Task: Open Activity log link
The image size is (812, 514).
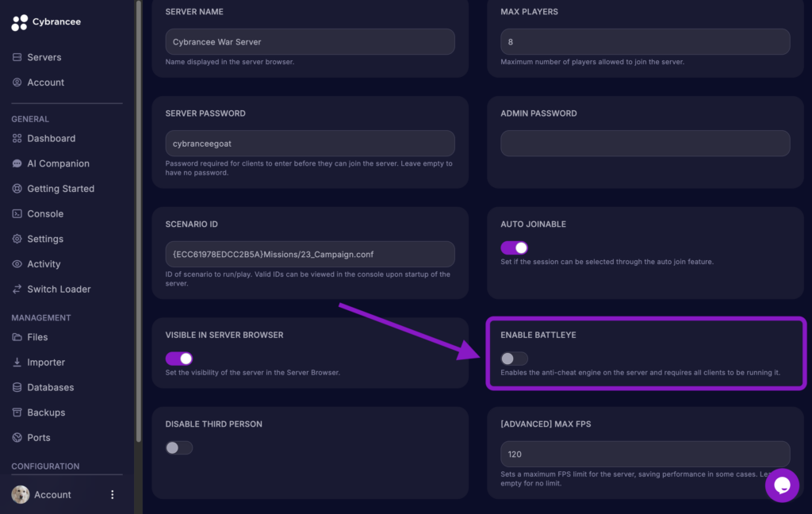Action: (44, 263)
